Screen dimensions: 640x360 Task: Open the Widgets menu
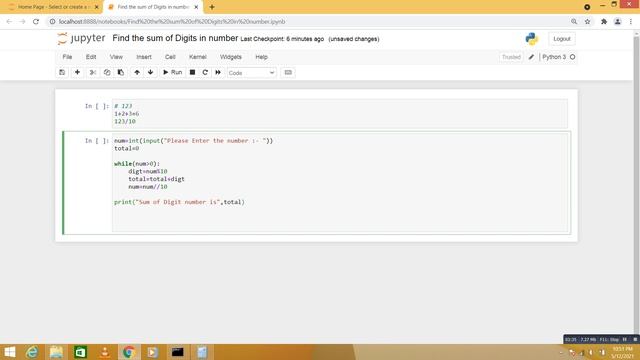[231, 57]
